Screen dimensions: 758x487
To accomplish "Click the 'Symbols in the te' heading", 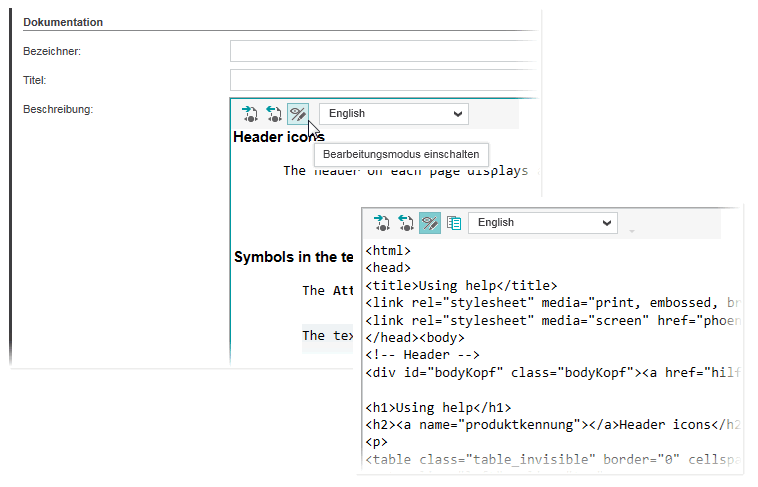I will (x=294, y=257).
